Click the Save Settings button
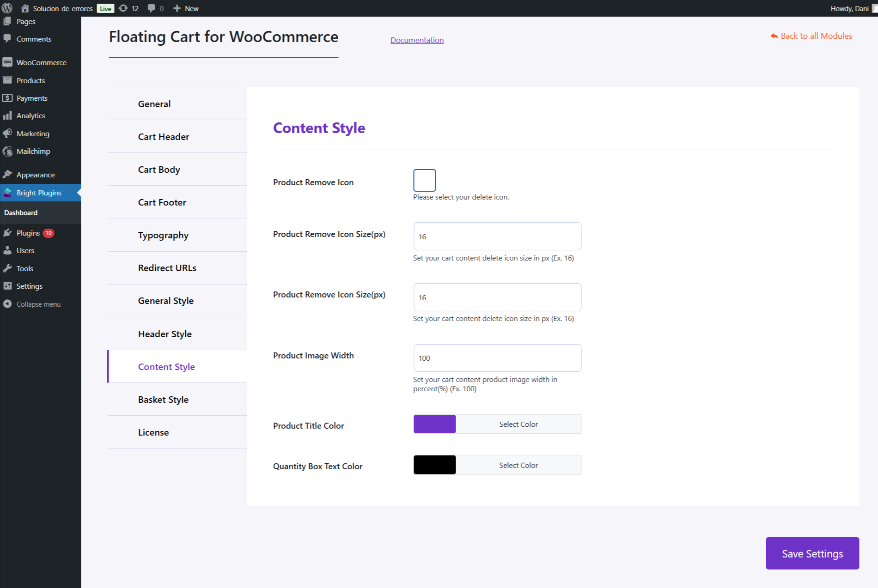Viewport: 878px width, 588px height. coord(812,553)
